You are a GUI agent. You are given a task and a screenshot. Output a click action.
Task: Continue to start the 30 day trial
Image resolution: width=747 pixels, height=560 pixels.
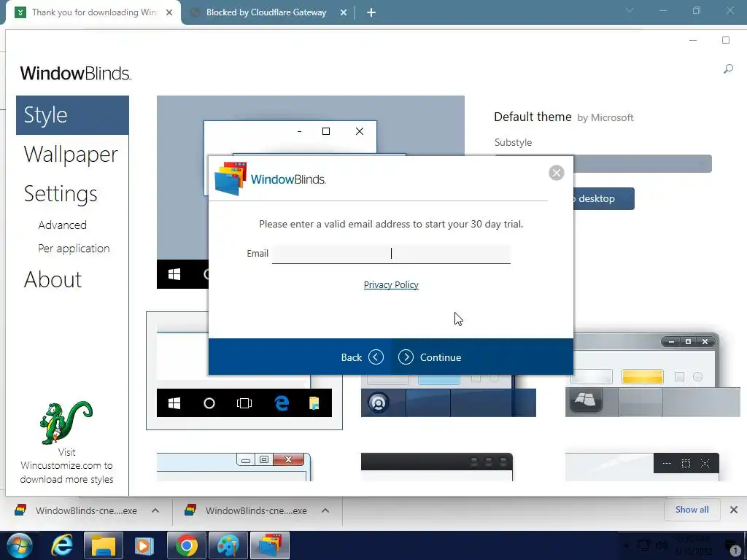430,357
